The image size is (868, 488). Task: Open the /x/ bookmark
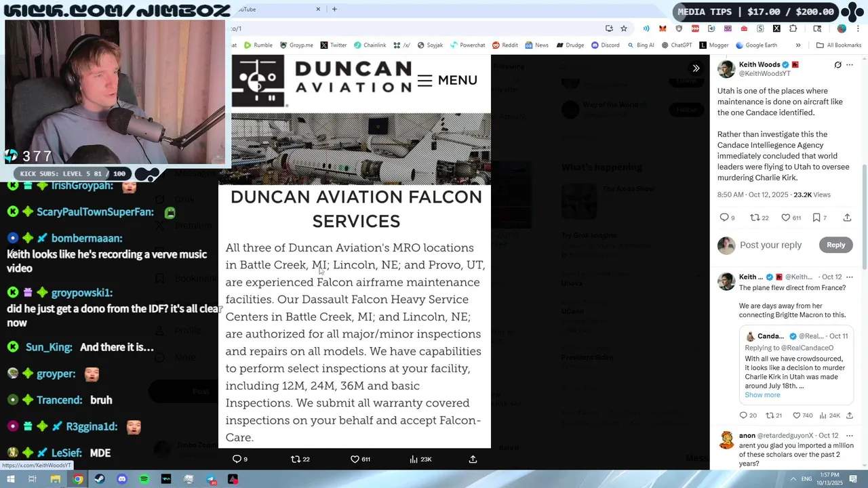point(401,45)
